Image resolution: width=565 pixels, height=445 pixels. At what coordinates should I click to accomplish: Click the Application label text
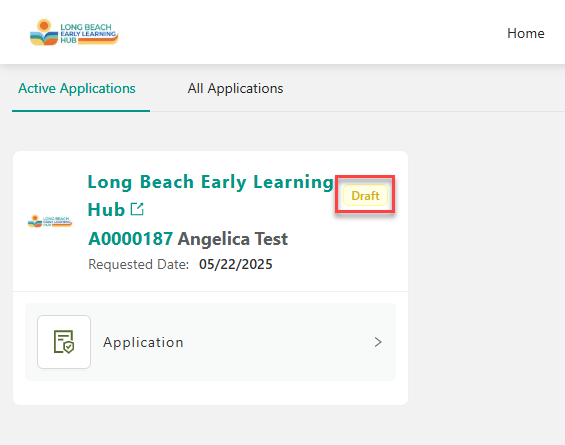click(x=143, y=342)
